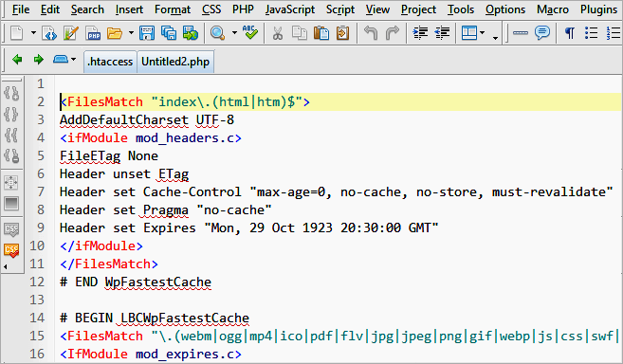This screenshot has height=364, width=623.
Task: Open the PHP menu
Action: point(243,9)
